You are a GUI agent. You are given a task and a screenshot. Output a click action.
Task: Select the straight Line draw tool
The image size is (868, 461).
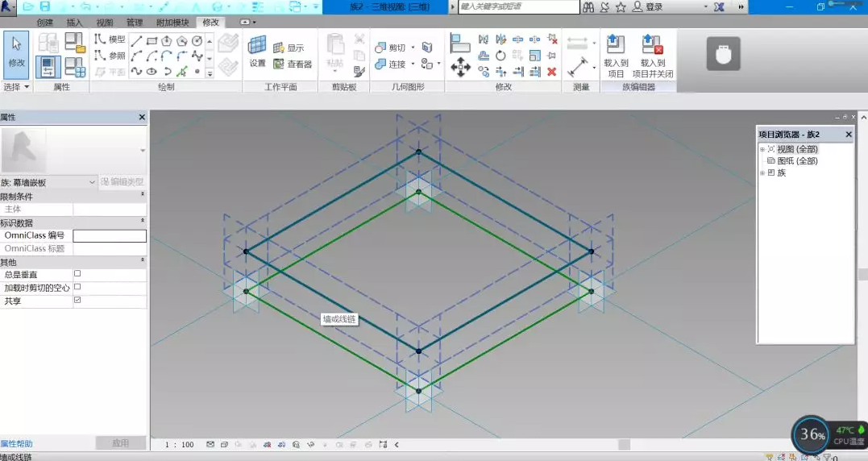pos(136,40)
